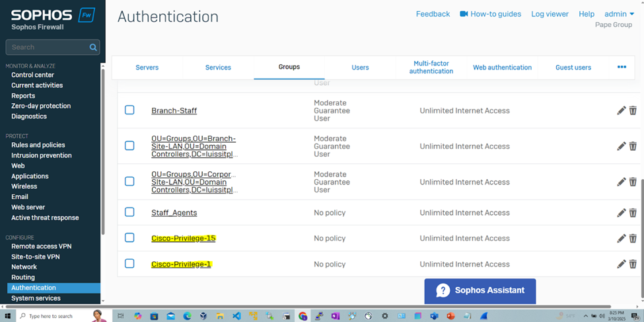Edit the Cisco-Privilege-1 group with pencil icon
The image size is (644, 322).
point(622,264)
